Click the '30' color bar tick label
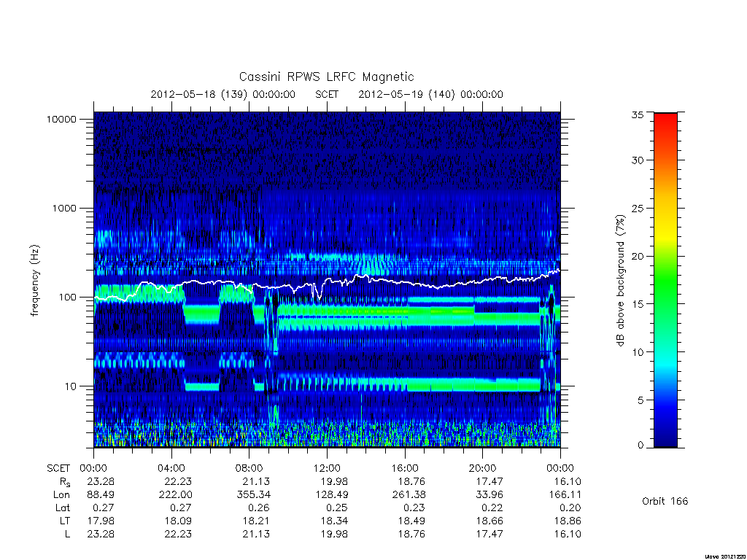Image resolution: width=747 pixels, height=560 pixels. click(x=637, y=160)
